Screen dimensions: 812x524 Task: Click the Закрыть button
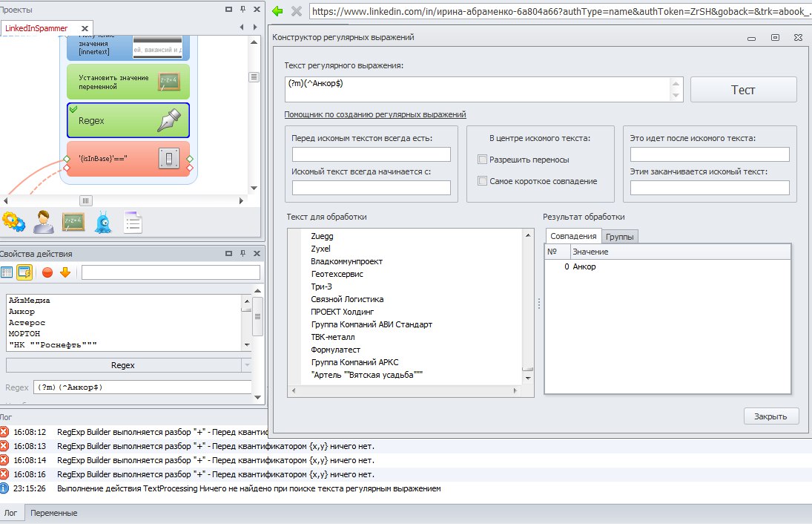pos(770,416)
